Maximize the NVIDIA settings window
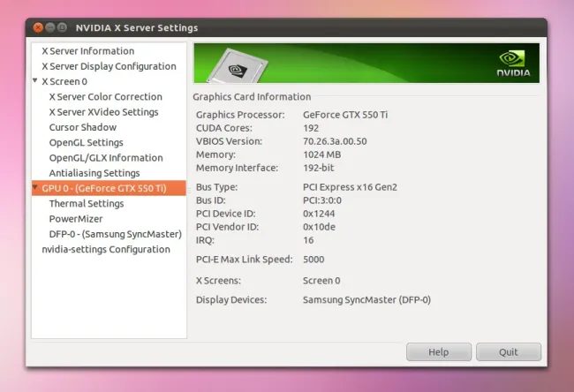574x392 pixels. click(x=63, y=28)
